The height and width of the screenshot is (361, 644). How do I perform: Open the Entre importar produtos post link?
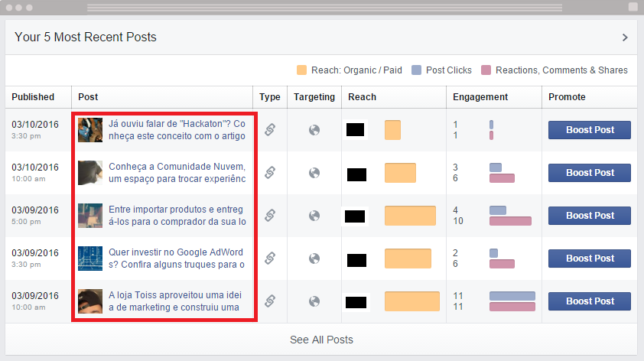tap(177, 215)
